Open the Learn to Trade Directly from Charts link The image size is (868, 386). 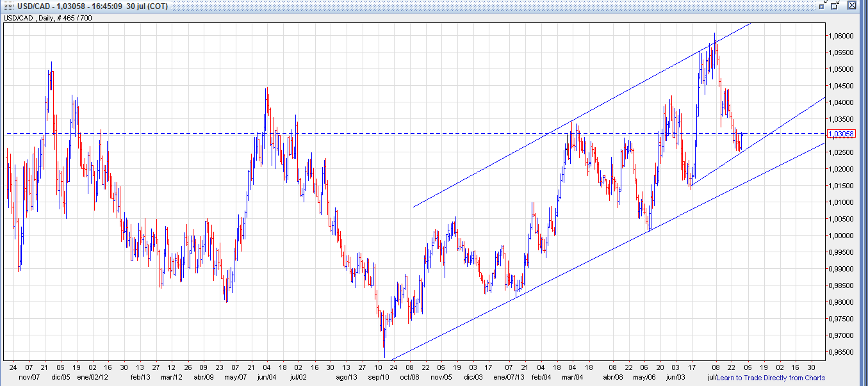[771, 378]
